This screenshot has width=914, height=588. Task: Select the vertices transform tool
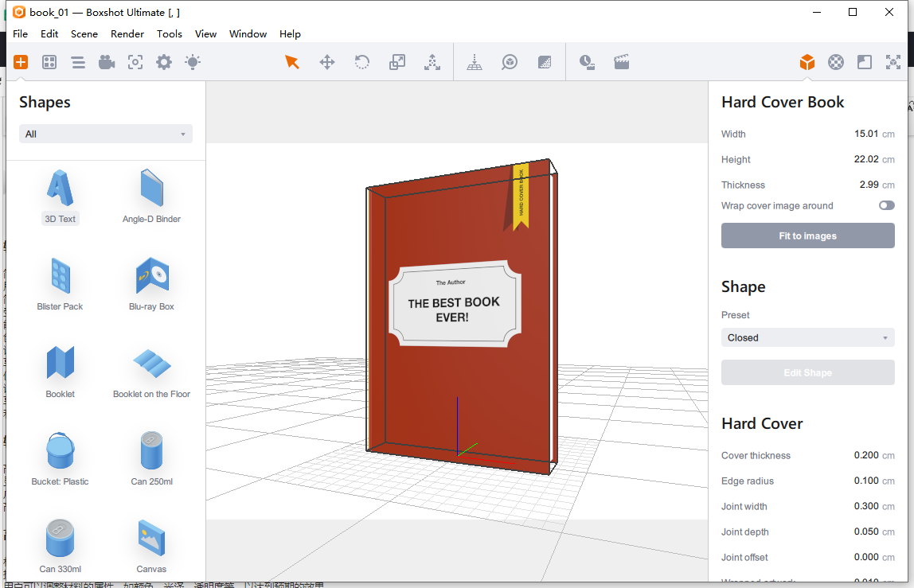point(432,62)
